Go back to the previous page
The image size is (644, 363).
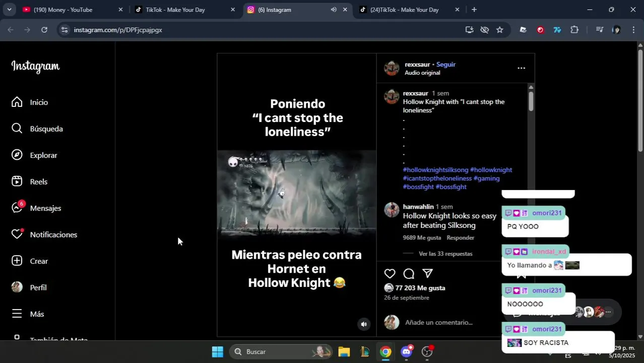11,30
